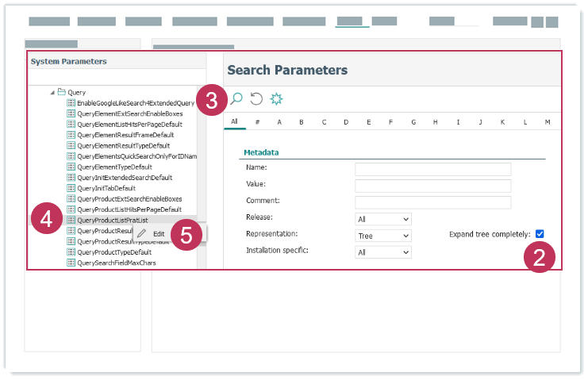The image size is (588, 380).
Task: Click the icon beside QuerySearchFieldMaxChars
Action: pos(71,262)
